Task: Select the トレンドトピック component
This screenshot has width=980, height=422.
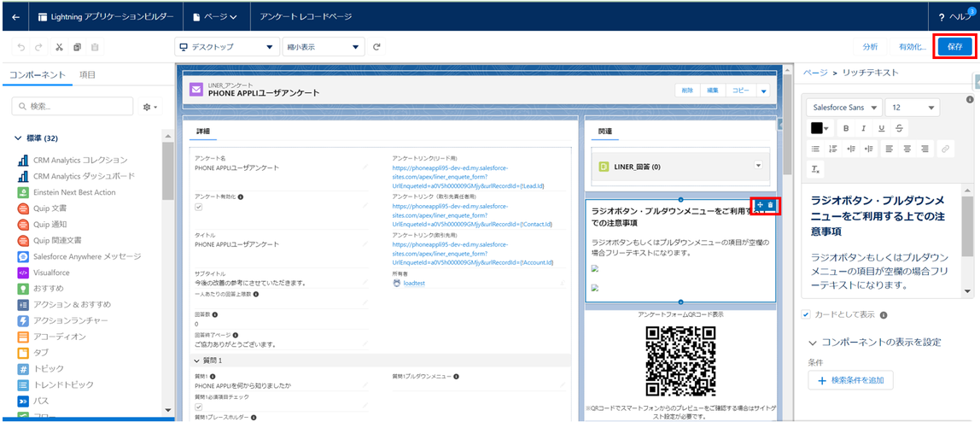Action: 55,385
